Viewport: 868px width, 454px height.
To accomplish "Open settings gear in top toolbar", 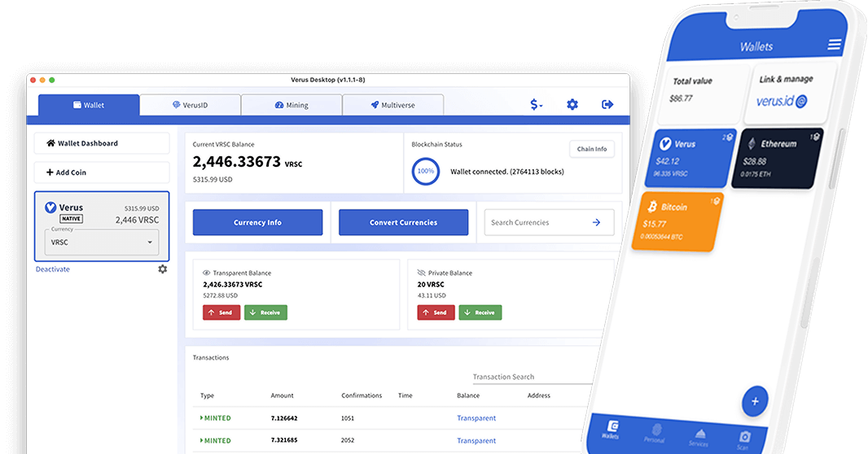I will [x=572, y=104].
